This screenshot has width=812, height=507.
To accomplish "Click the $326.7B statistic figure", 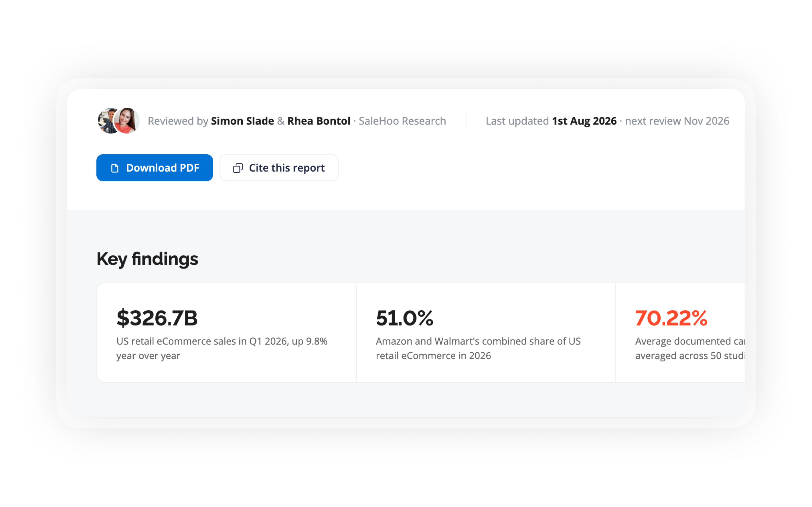I will [x=157, y=318].
